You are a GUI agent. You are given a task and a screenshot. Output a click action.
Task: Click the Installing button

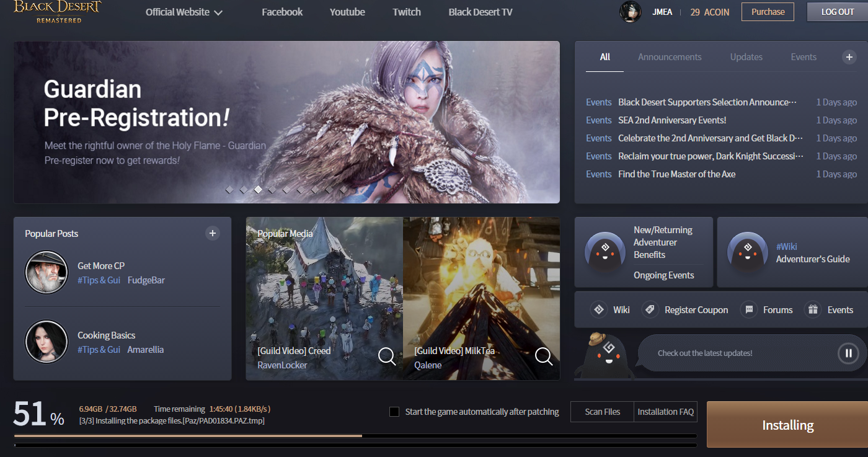pyautogui.click(x=787, y=425)
